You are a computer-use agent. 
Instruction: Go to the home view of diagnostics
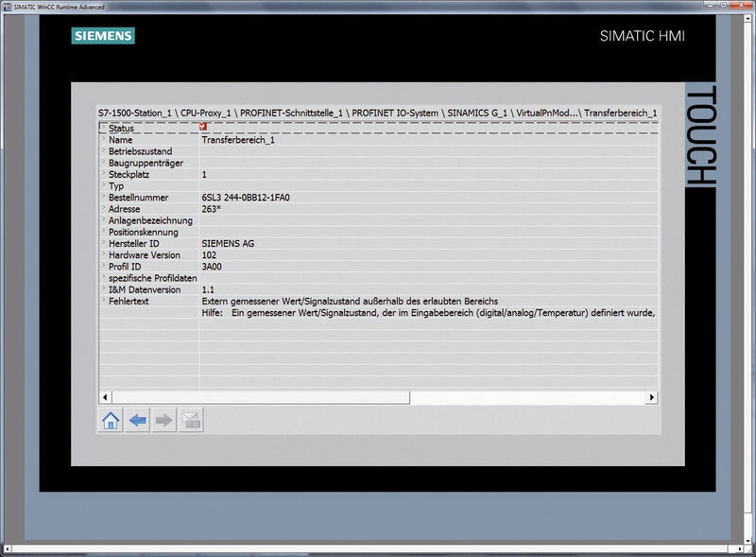[x=111, y=421]
